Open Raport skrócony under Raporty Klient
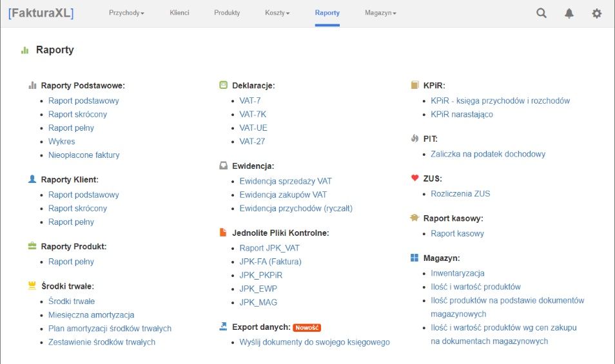The height and width of the screenshot is (364, 615). click(x=77, y=209)
